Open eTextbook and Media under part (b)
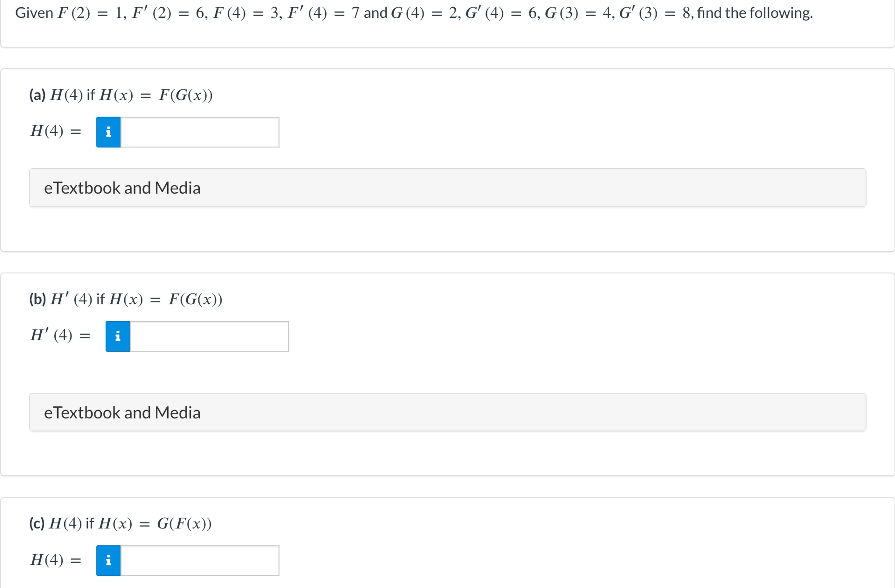Viewport: 895px width, 588px height. click(x=122, y=412)
